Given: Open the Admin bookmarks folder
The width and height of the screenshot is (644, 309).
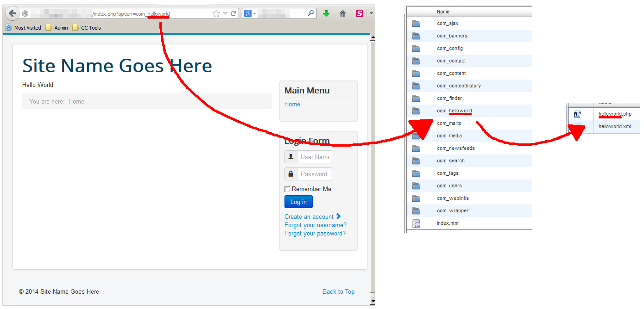Looking at the screenshot, I should [57, 28].
